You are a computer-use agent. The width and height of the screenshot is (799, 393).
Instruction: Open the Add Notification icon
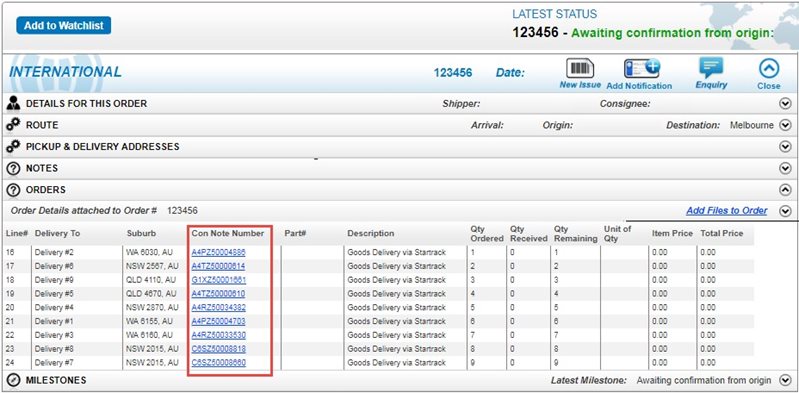click(642, 68)
